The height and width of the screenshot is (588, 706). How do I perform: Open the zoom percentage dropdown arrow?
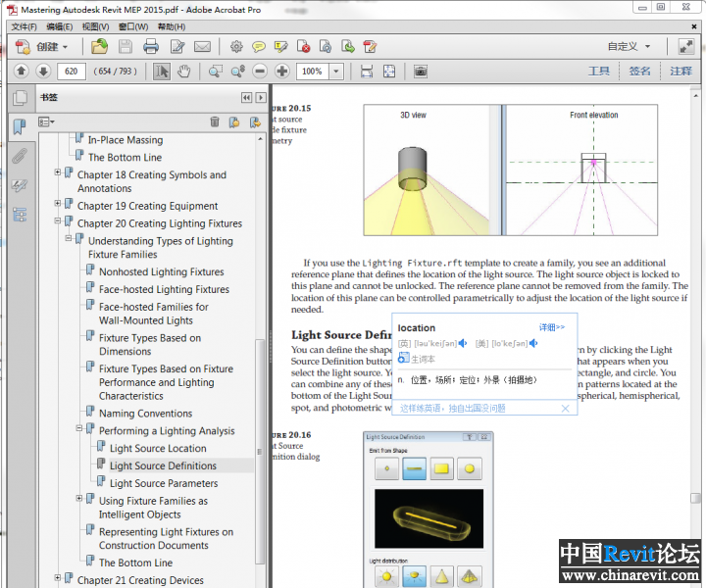click(336, 72)
